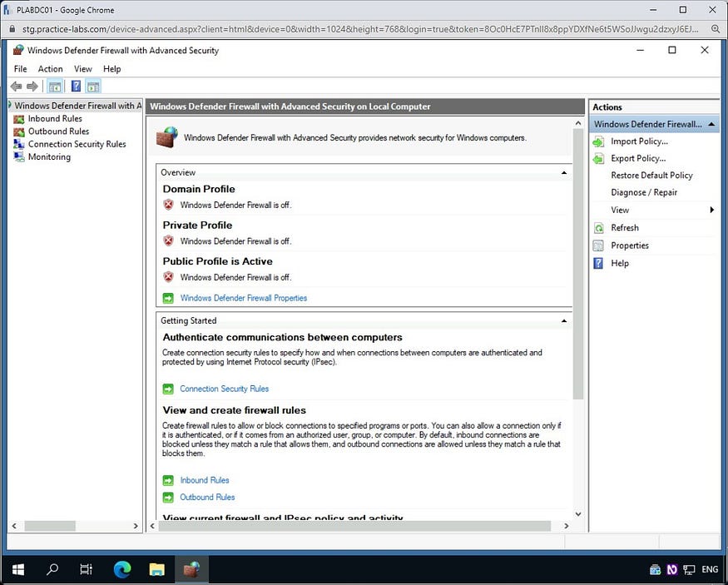Open File Explorer from the taskbar
The width and height of the screenshot is (728, 585).
(157, 570)
